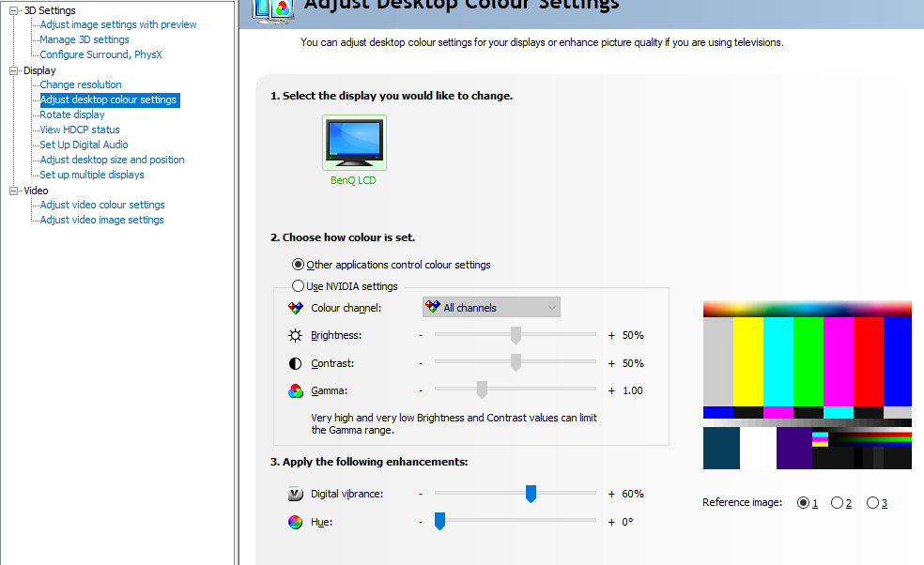Click the Digital vibrance 60% value
Screen dimensions: 924x565
pyautogui.click(x=633, y=495)
